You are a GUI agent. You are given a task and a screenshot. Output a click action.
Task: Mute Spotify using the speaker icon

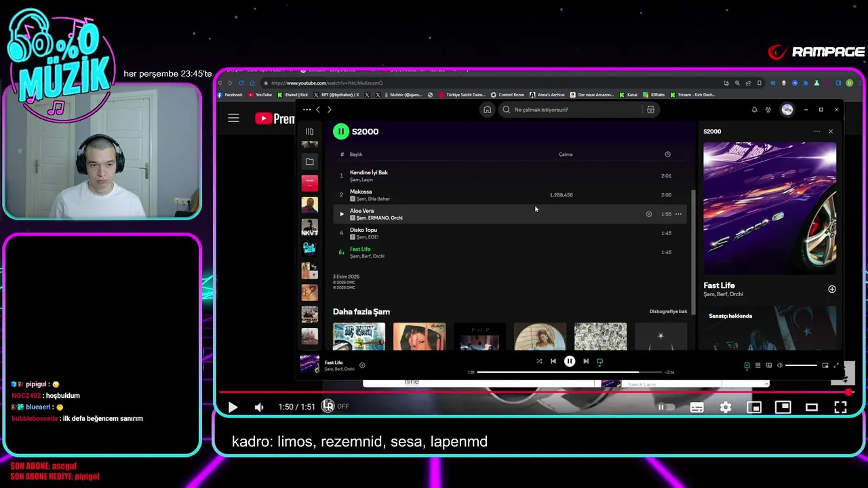click(779, 365)
